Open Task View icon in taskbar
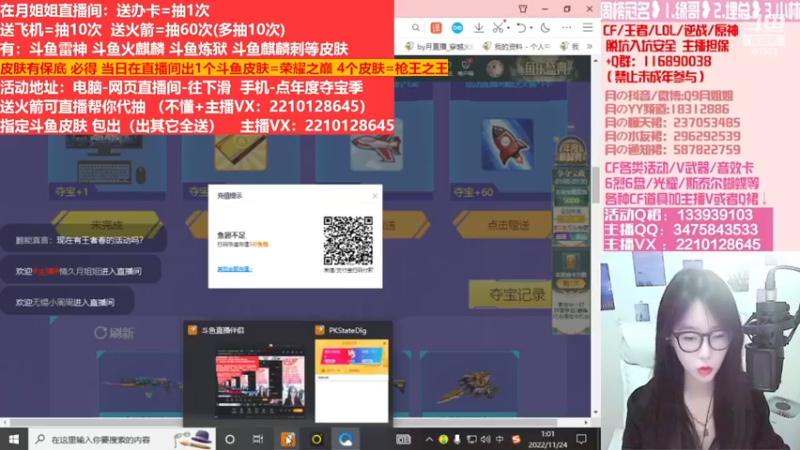 258,439
